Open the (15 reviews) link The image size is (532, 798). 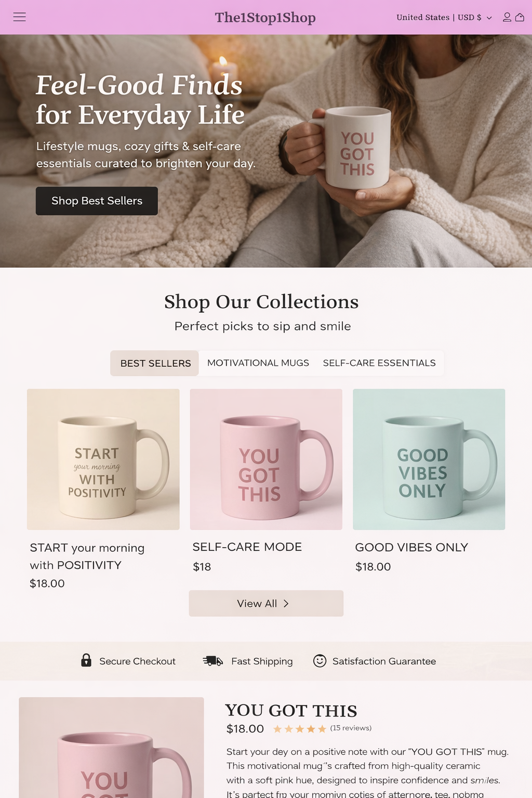pyautogui.click(x=351, y=728)
